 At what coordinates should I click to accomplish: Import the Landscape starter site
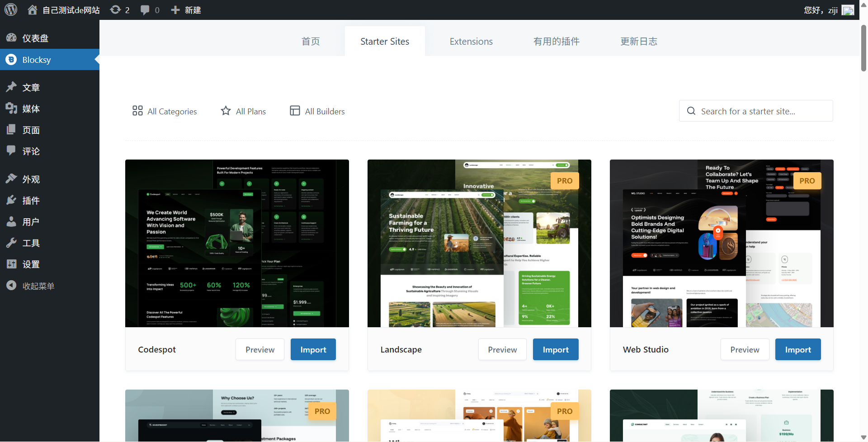click(556, 349)
